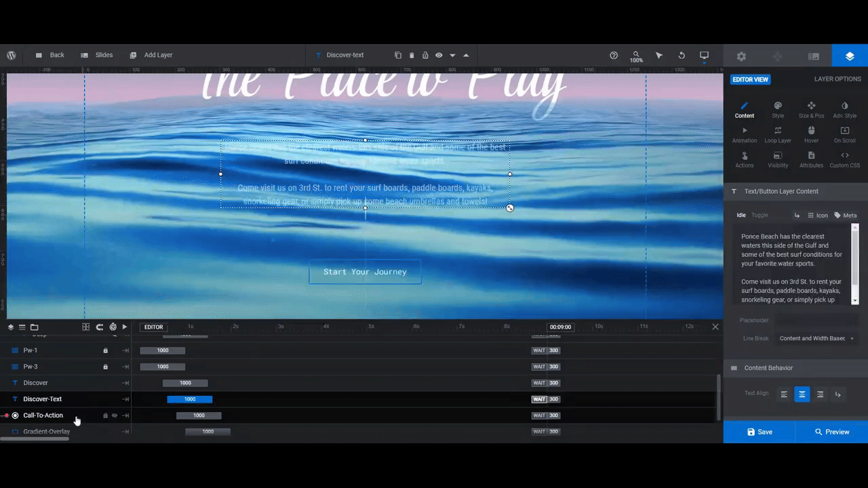This screenshot has width=868, height=488.
Task: Click the 00:09:00 timeline marker
Action: 560,327
